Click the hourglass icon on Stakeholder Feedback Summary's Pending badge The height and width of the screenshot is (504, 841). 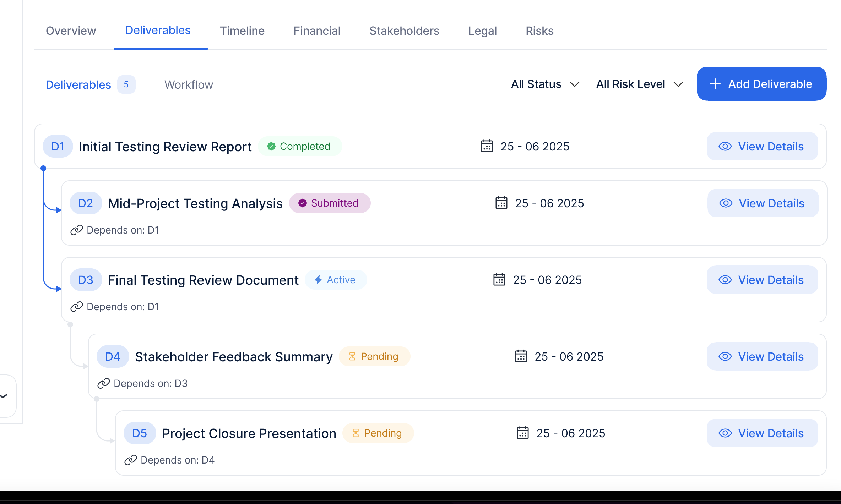tap(352, 356)
